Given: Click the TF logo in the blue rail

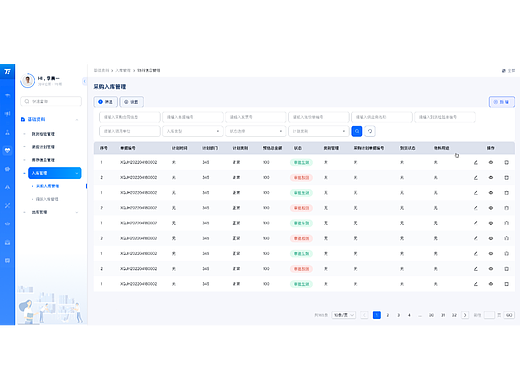Looking at the screenshot, I should pyautogui.click(x=7, y=71).
